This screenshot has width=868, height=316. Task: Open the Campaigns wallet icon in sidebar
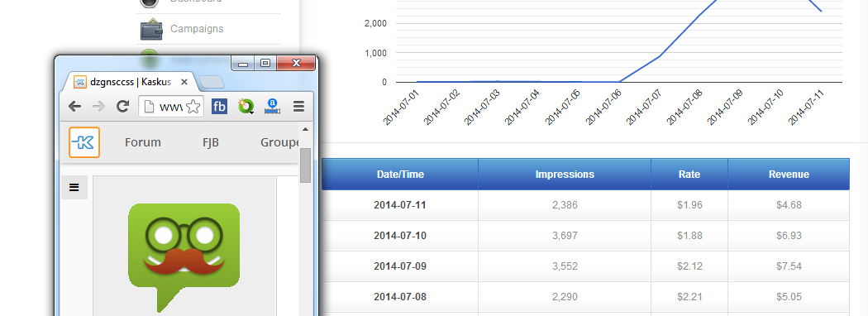(151, 30)
